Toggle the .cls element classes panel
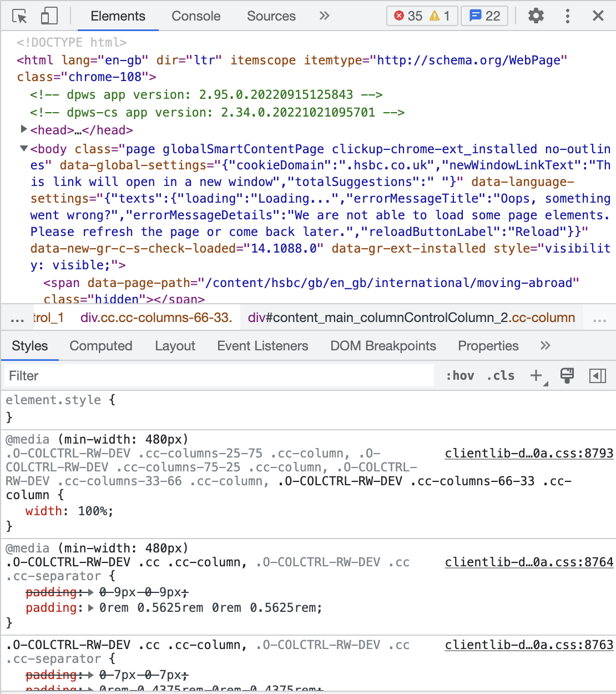The width and height of the screenshot is (616, 694). pyautogui.click(x=501, y=376)
